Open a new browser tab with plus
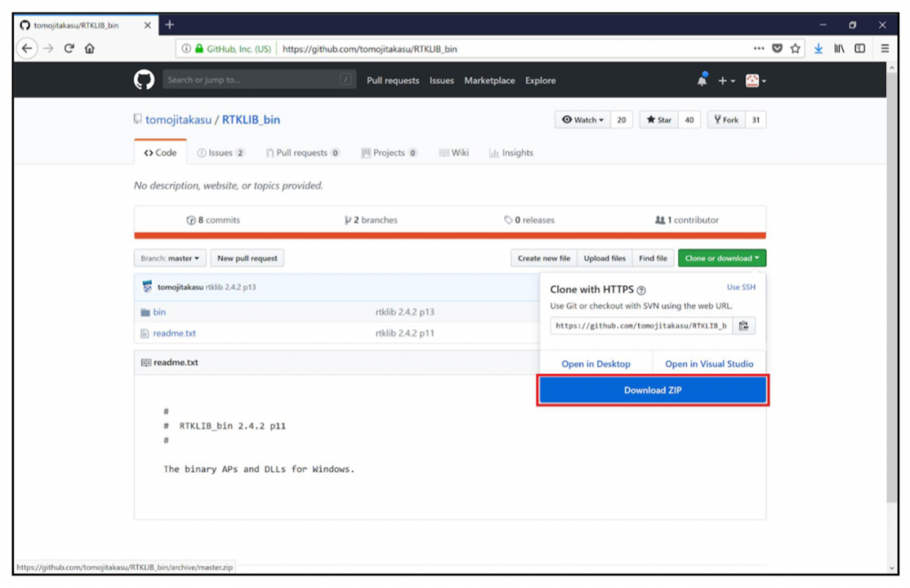The height and width of the screenshot is (588, 910). tap(170, 25)
